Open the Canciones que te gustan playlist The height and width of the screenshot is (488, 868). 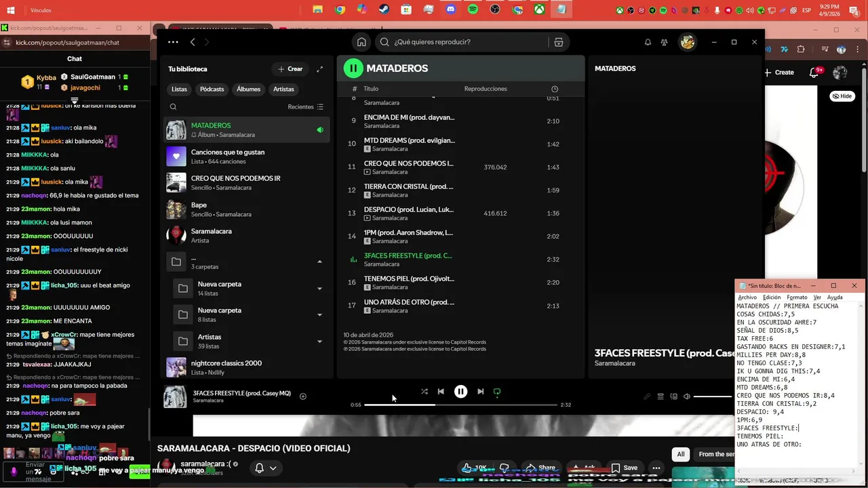click(x=247, y=157)
